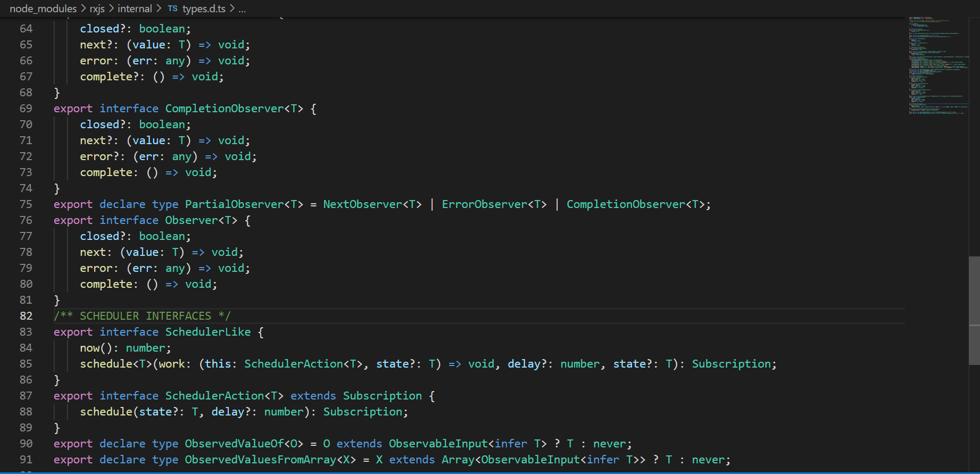Select the internal breadcrumb segment

coord(135,9)
